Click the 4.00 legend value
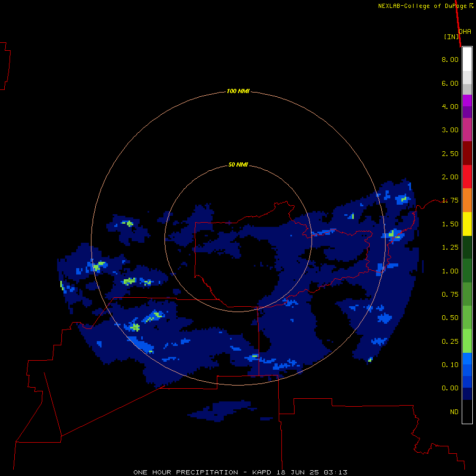The width and height of the screenshot is (476, 476). [x=450, y=106]
